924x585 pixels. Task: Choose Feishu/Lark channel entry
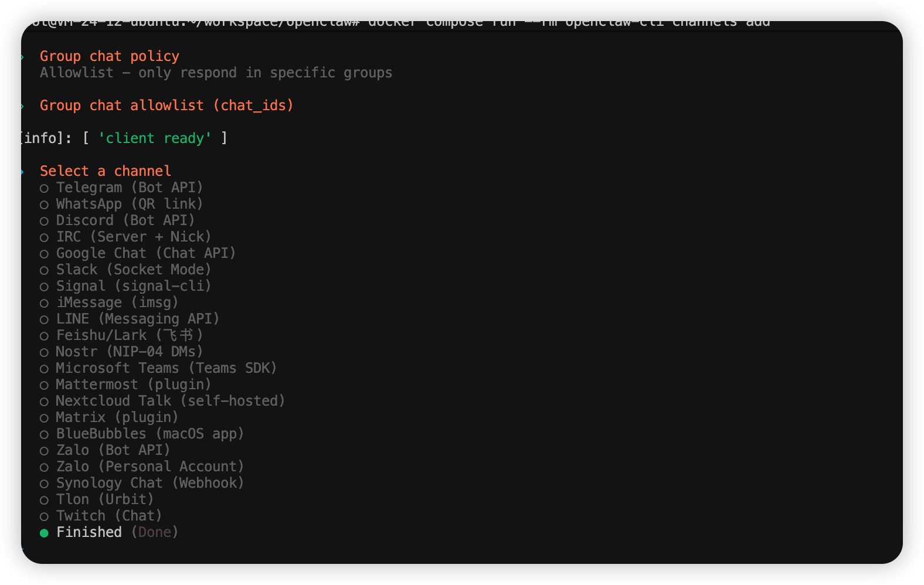click(129, 335)
